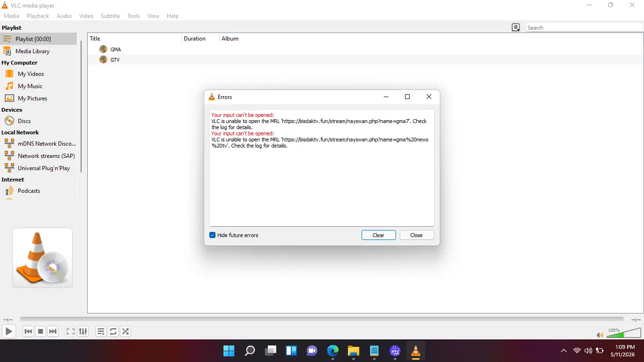Sort playlist by Duration column header
The width and height of the screenshot is (644, 362).
click(x=200, y=39)
